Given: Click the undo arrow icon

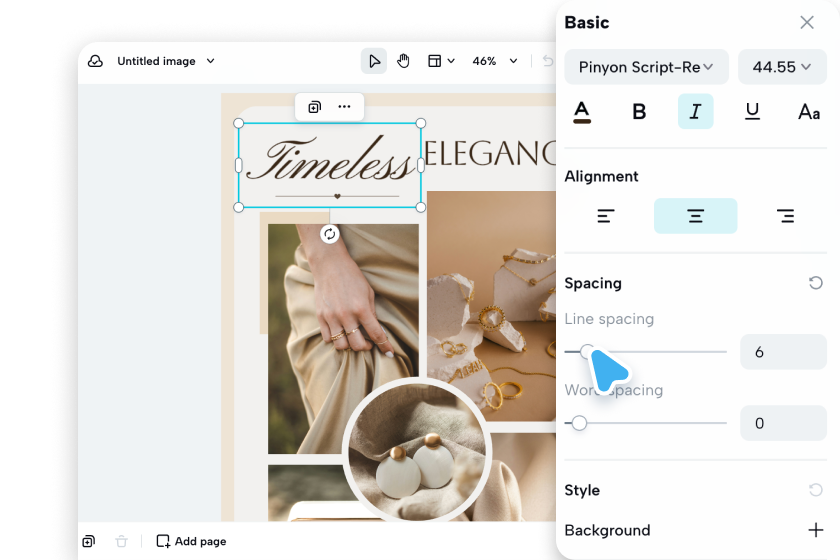Looking at the screenshot, I should point(548,61).
